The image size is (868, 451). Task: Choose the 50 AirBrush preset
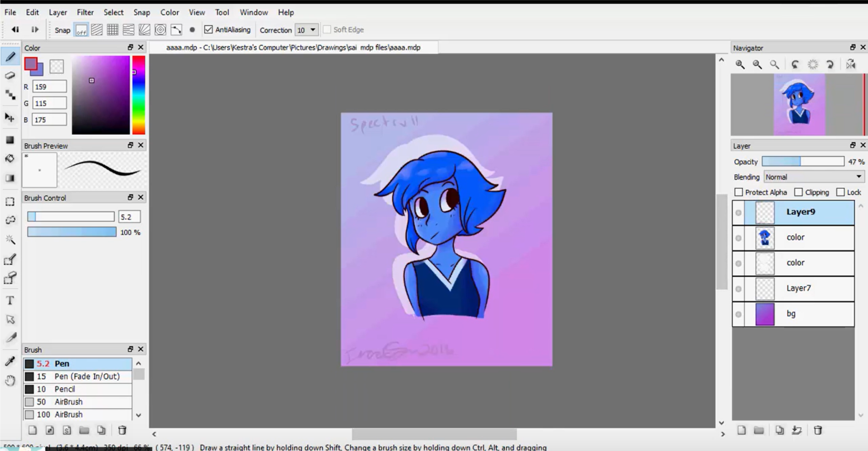coord(78,402)
